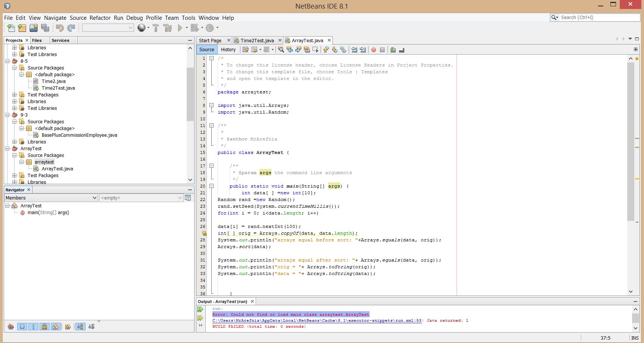Collapse the 8-5 project node

(7, 61)
